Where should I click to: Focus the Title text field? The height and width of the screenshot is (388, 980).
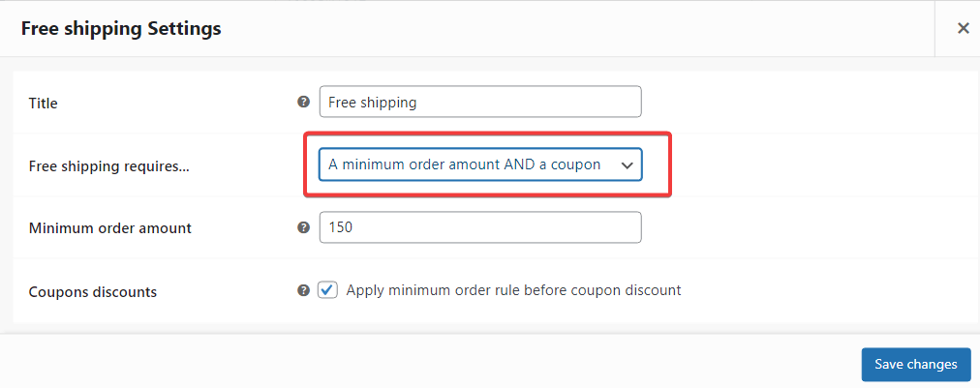[480, 102]
